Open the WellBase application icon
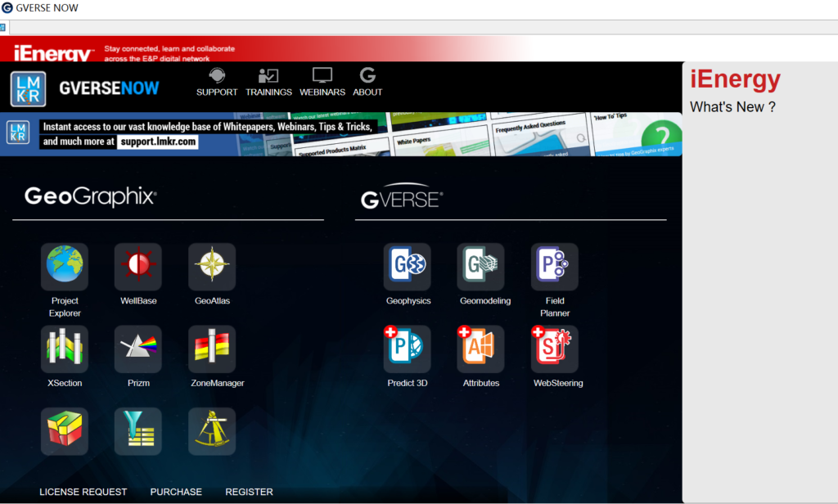The height and width of the screenshot is (504, 838). [137, 266]
